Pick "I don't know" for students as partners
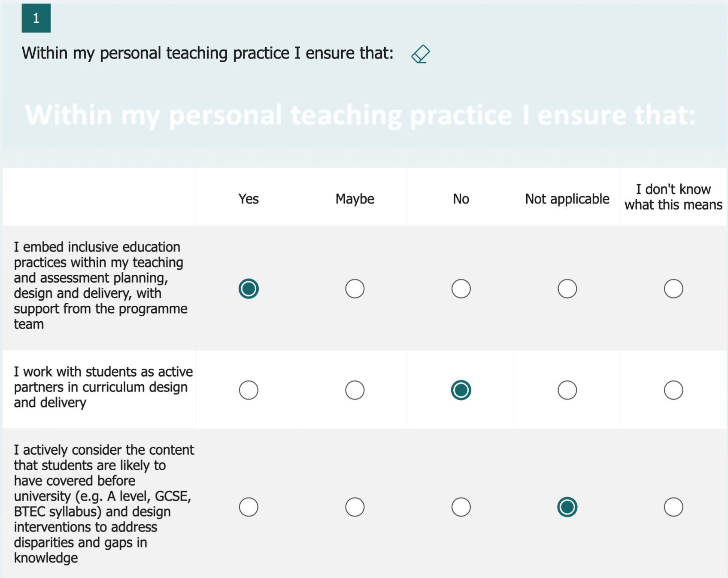 pyautogui.click(x=673, y=390)
